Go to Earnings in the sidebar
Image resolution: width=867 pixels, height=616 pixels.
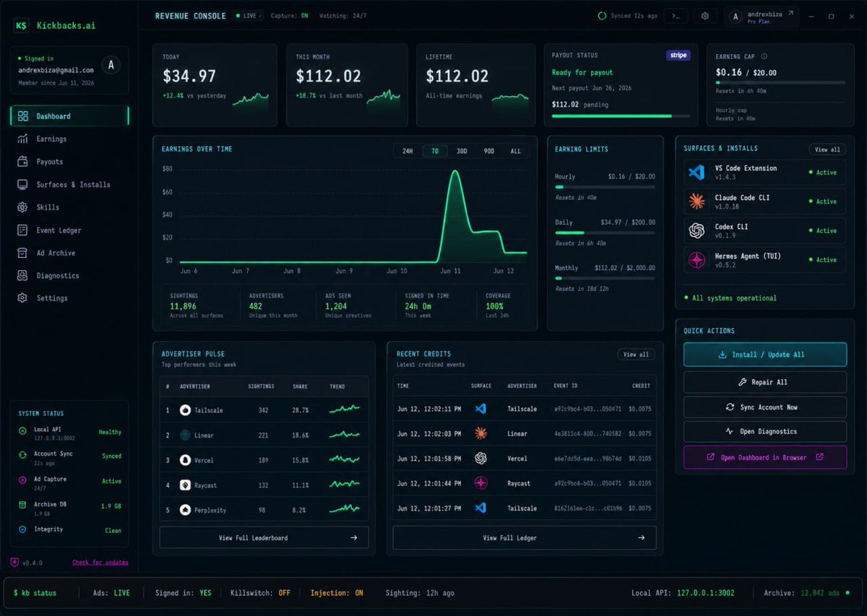[x=70, y=139]
